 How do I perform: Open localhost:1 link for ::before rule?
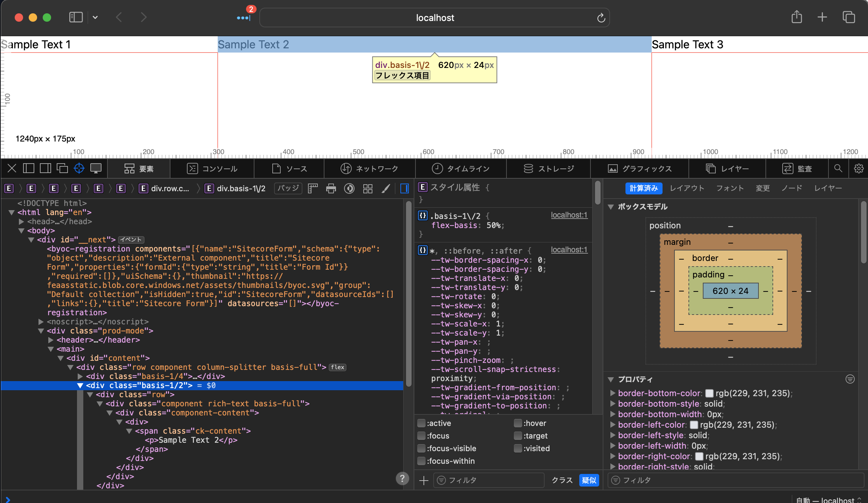tap(569, 250)
